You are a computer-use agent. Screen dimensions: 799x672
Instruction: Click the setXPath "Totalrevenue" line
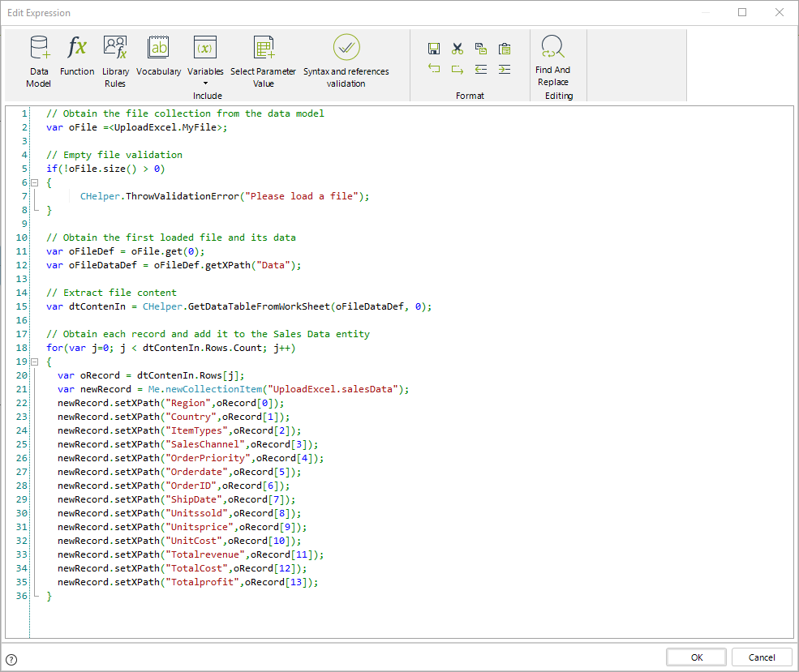(x=191, y=554)
